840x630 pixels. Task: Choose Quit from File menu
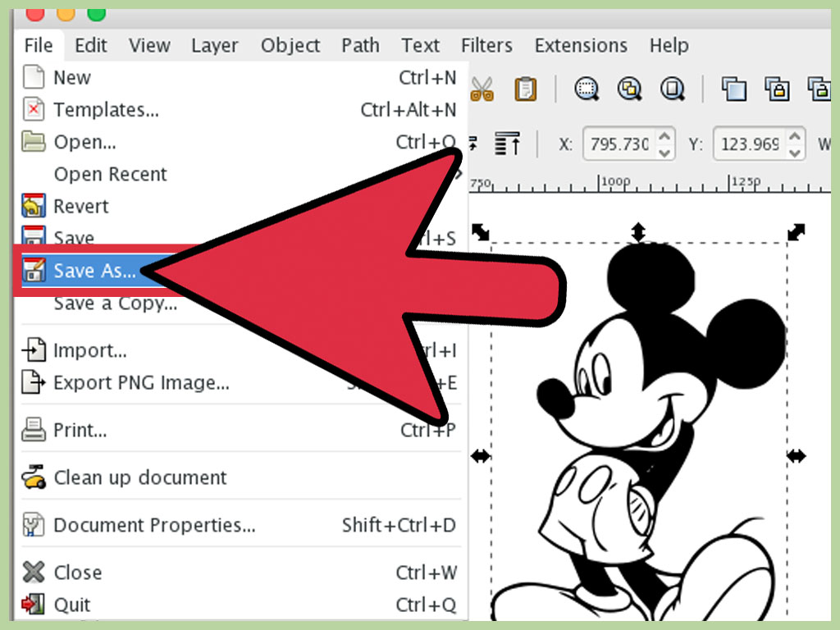pyautogui.click(x=240, y=605)
